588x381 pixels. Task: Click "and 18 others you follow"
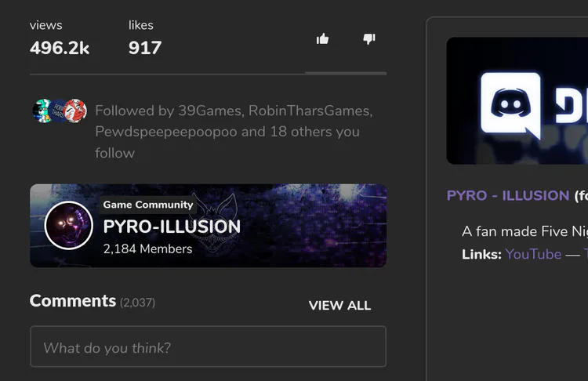(x=300, y=132)
